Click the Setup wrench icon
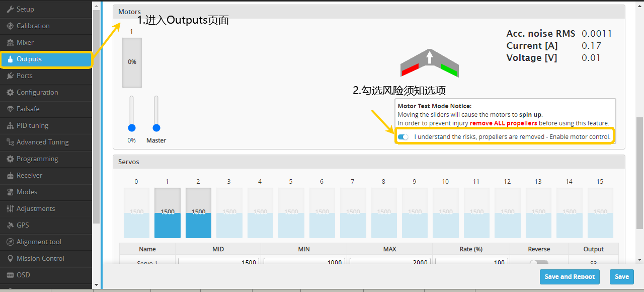The width and height of the screenshot is (644, 292). click(10, 9)
